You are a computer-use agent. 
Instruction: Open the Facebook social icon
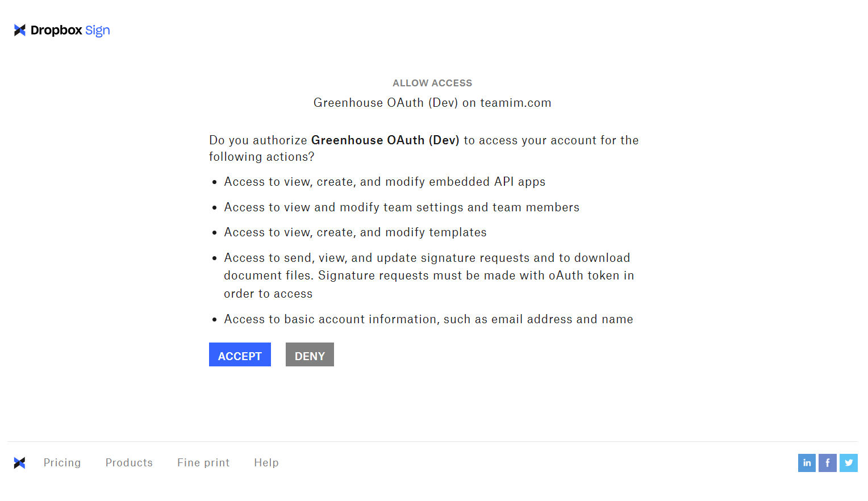[x=828, y=463]
